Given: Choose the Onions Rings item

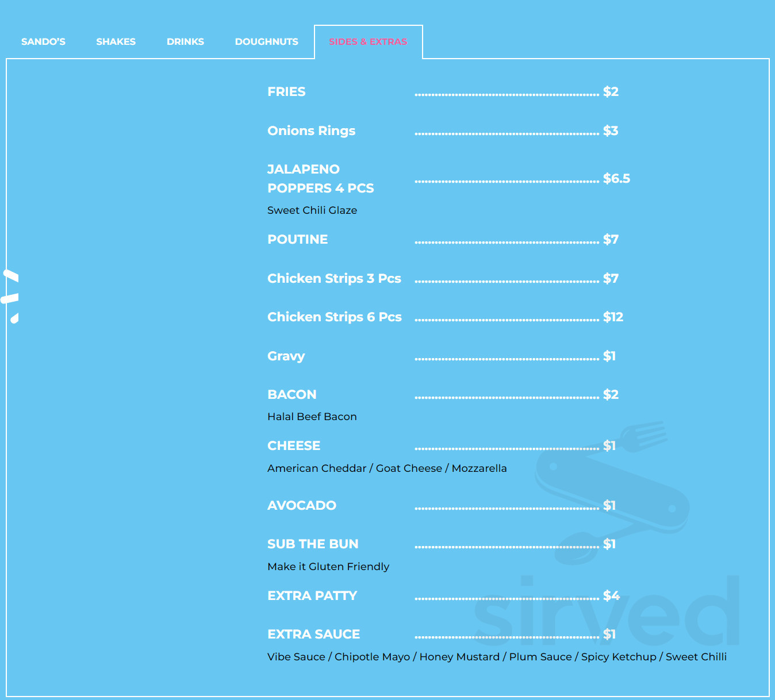Looking at the screenshot, I should (x=311, y=131).
